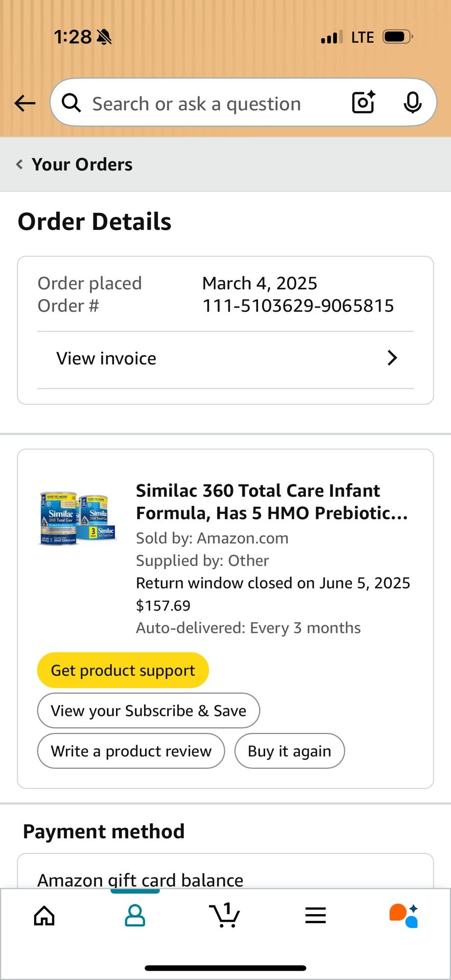This screenshot has width=451, height=980.
Task: Open View your Subscribe & Save
Action: pos(148,710)
